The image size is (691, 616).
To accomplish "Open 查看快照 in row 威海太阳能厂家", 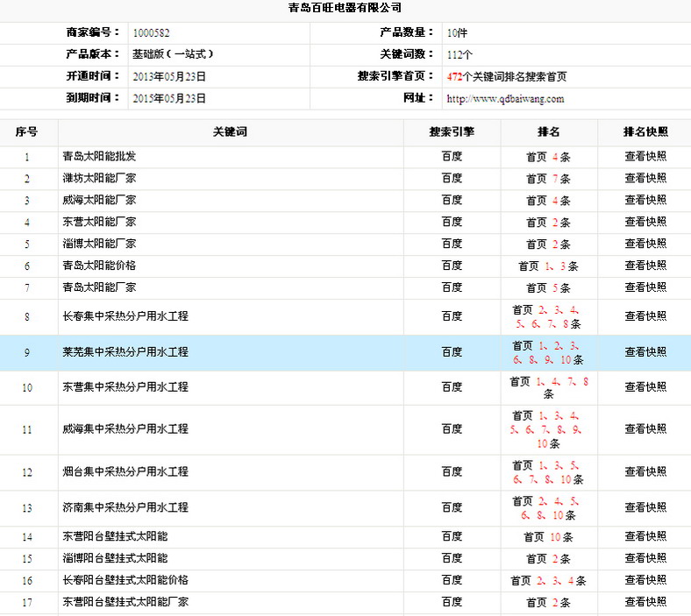I will 645,201.
